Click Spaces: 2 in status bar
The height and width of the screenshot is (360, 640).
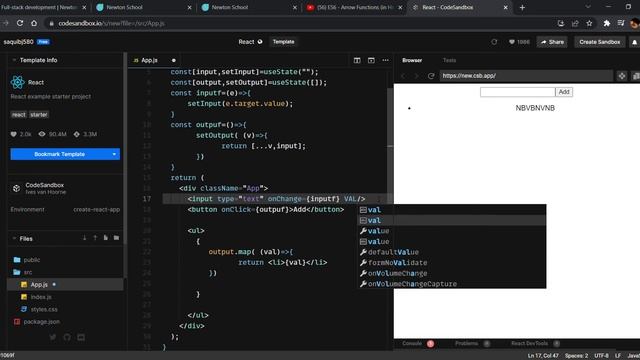(576, 356)
